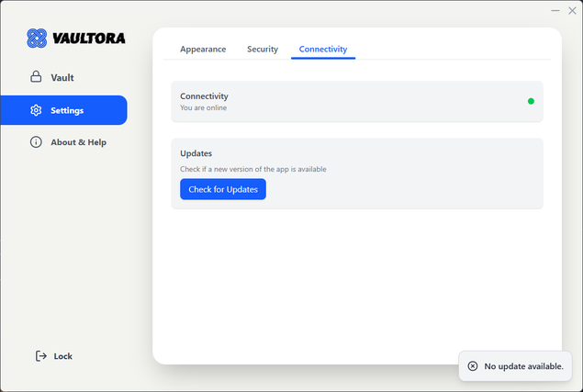Viewport: 583px width, 392px height.
Task: Click the "You are online" status text
Action: coord(204,108)
